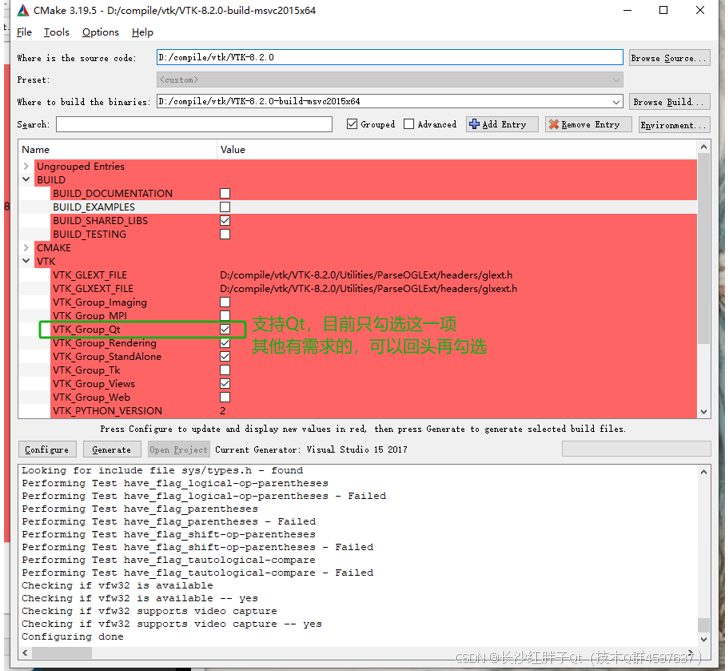
Task: Uncheck the VTK_Group_Qt option
Action: click(x=225, y=329)
